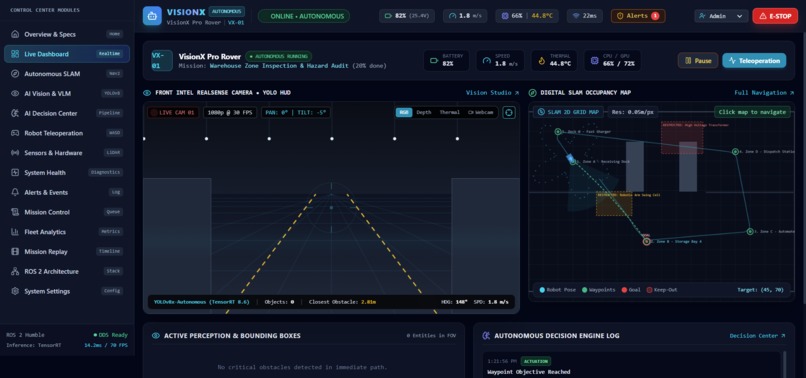Viewport: 806px width, 378px height.
Task: Click the Keep-Out legend swatch
Action: pyautogui.click(x=649, y=290)
